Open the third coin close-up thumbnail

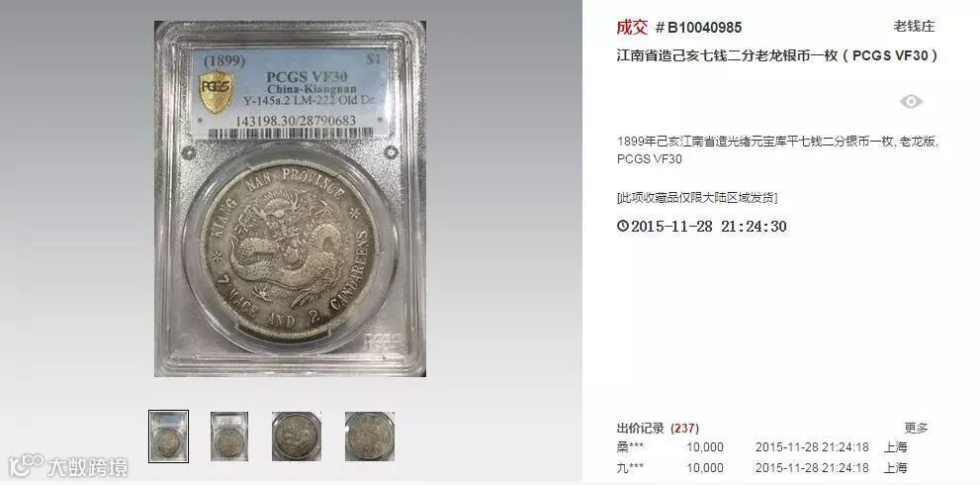[x=297, y=436]
